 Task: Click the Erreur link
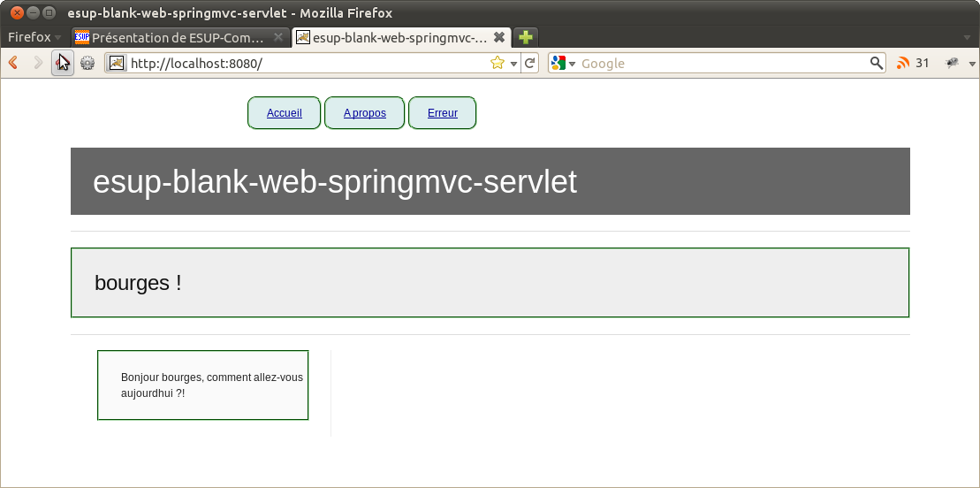pyautogui.click(x=442, y=113)
